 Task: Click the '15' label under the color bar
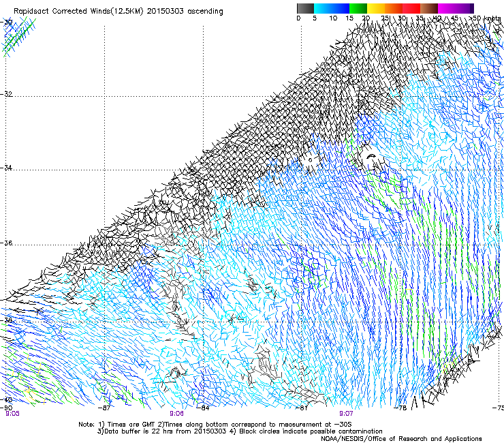(x=350, y=18)
